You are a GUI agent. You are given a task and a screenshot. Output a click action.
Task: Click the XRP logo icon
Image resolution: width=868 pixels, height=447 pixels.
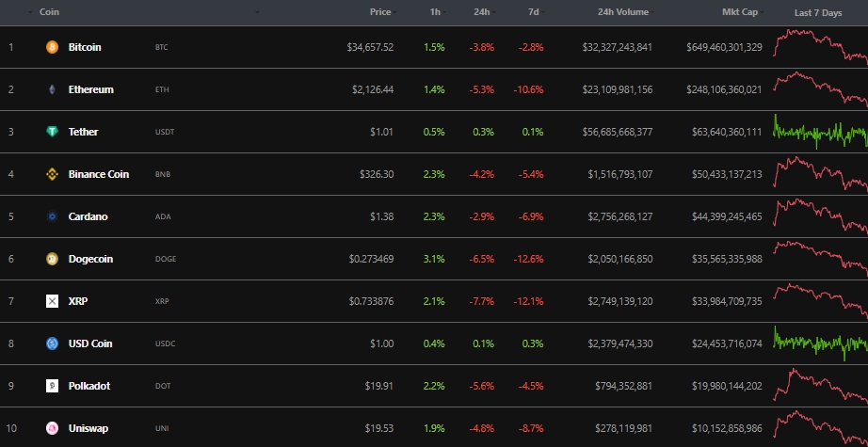coord(52,301)
